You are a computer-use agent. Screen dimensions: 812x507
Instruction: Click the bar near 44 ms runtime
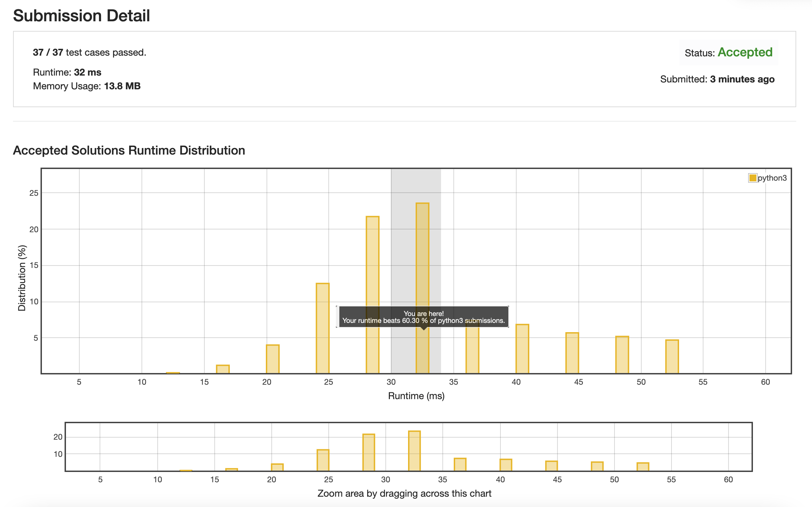pos(572,353)
